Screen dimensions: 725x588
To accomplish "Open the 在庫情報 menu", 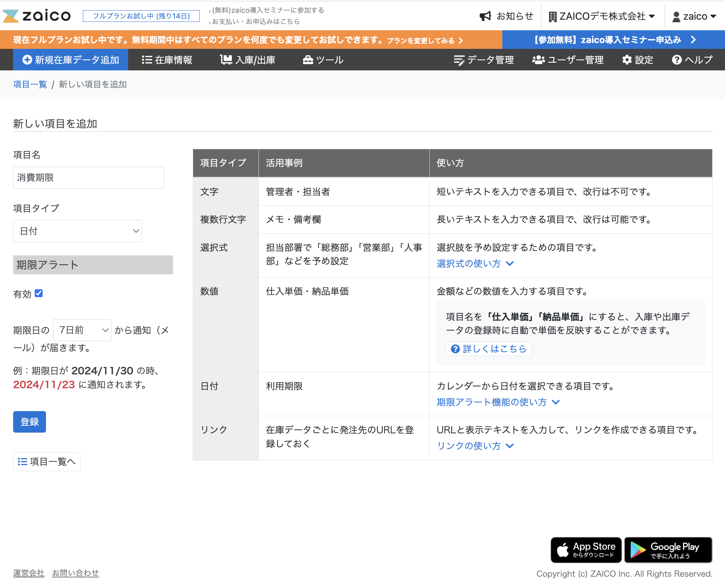I will click(167, 60).
